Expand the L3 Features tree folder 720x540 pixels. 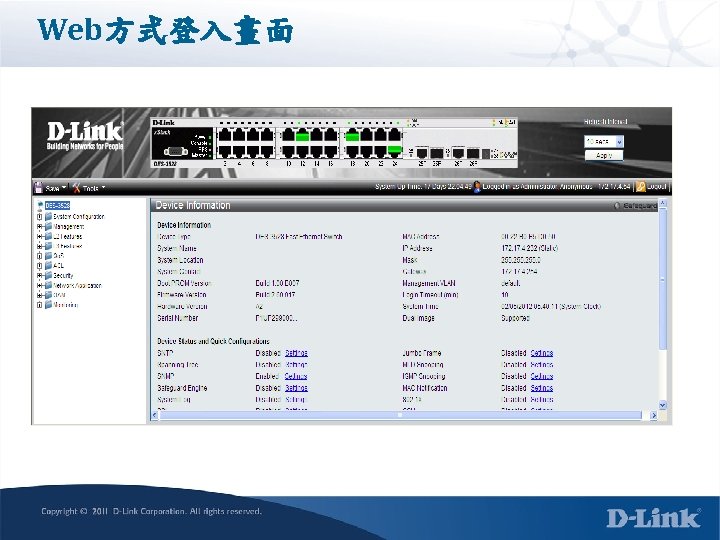coord(39,246)
